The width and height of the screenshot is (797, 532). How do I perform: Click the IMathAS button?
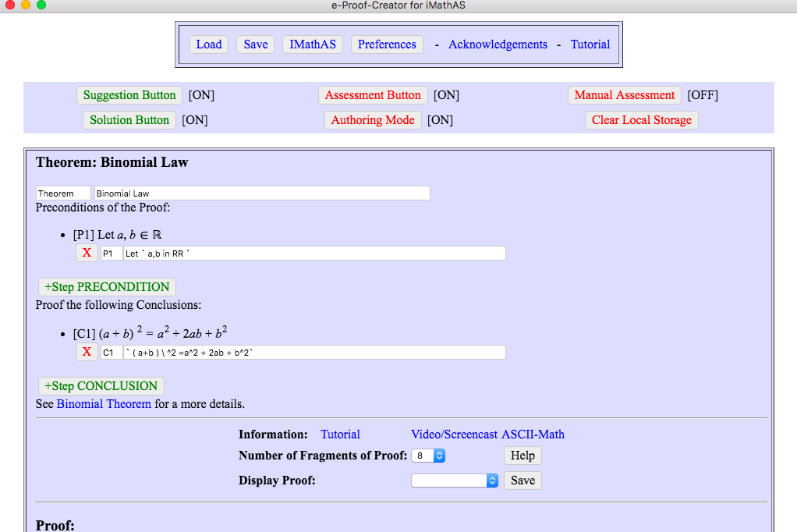pyautogui.click(x=312, y=44)
